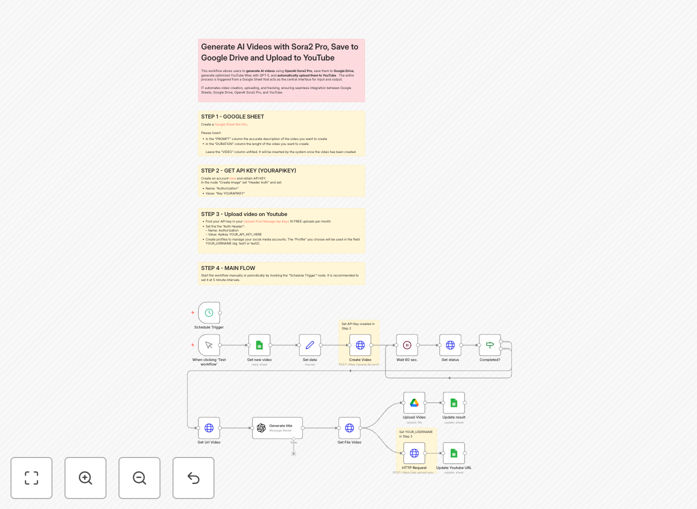Select the pink workflow title sticky note
697x509 pixels.
(x=281, y=70)
